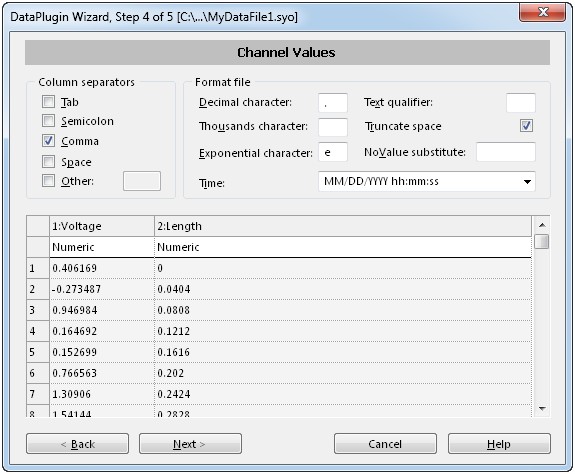This screenshot has width=575, height=474.
Task: Click the scroll down arrow of table
Action: click(x=542, y=408)
